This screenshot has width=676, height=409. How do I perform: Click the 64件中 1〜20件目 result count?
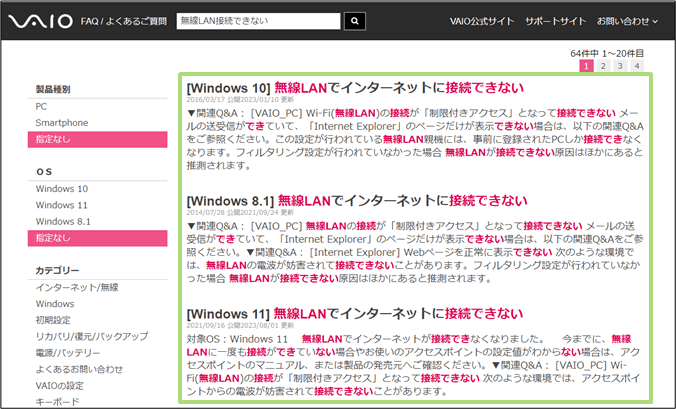pyautogui.click(x=607, y=53)
